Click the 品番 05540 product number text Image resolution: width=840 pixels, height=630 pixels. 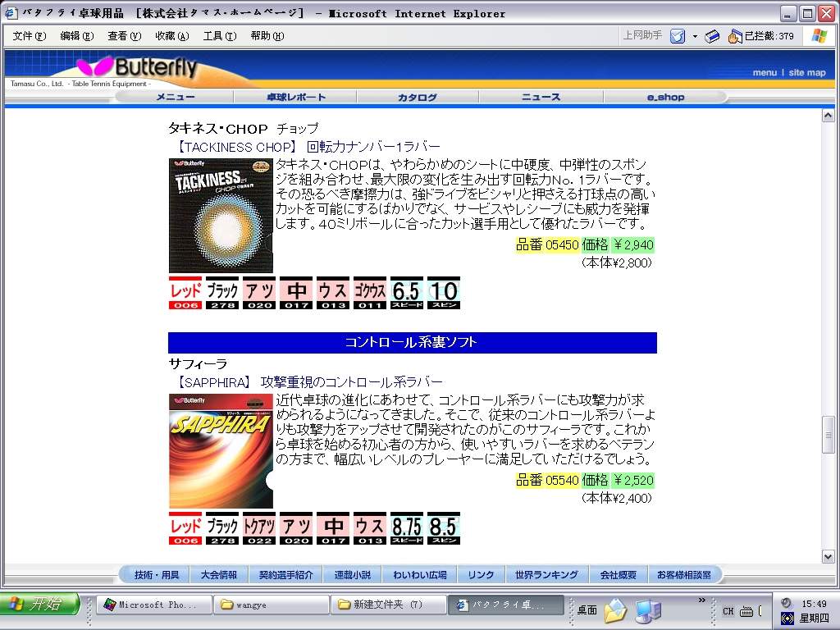coord(547,481)
